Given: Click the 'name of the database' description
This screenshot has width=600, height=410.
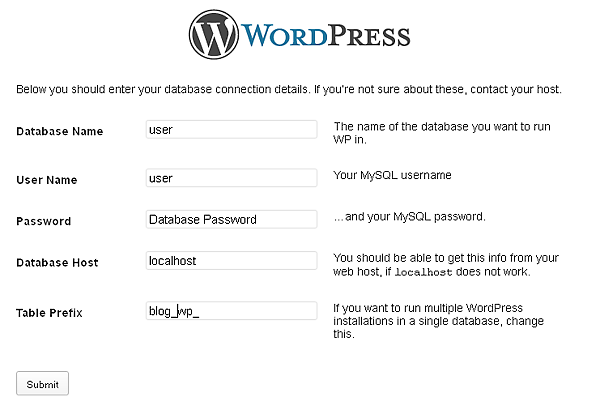Looking at the screenshot, I should click(442, 133).
